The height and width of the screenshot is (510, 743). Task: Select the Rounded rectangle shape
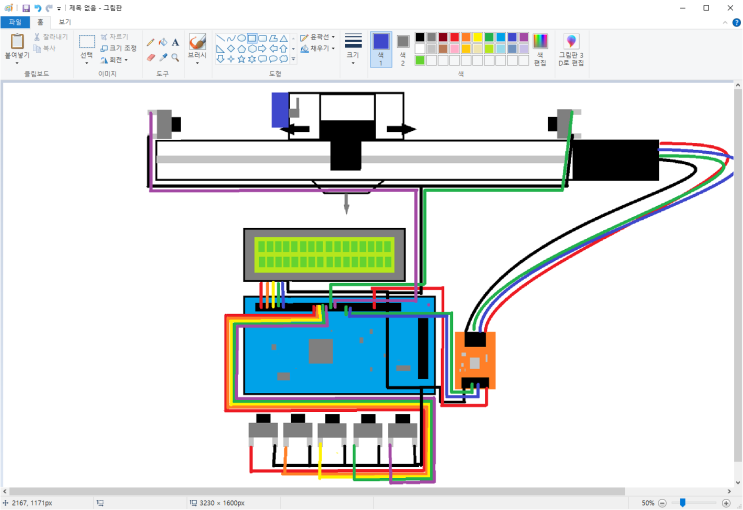point(262,38)
